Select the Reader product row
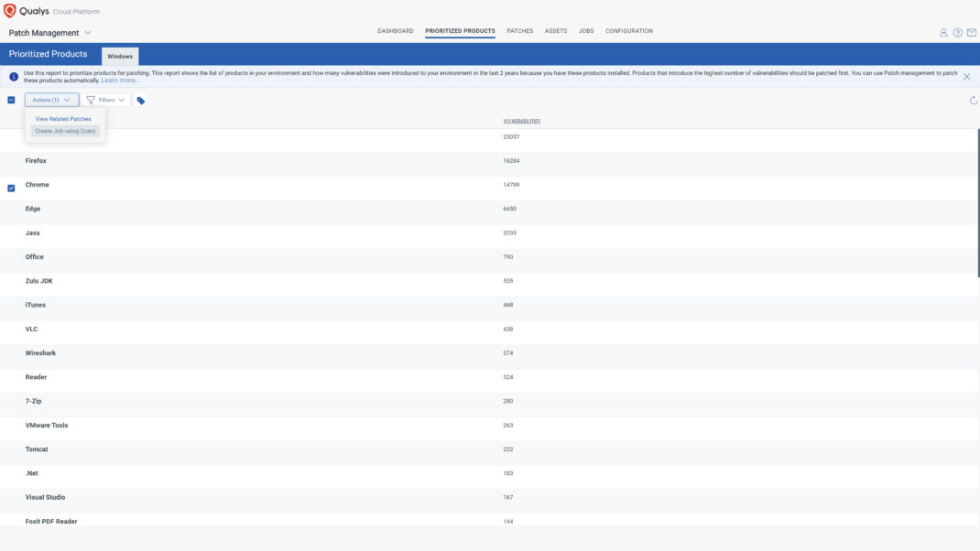Viewport: 980px width, 551px height. (489, 381)
